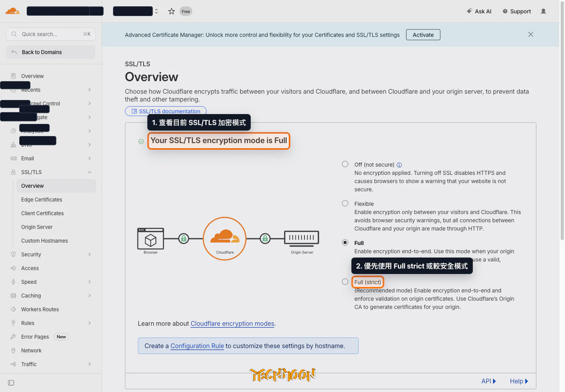Expand the Email section chevron
This screenshot has height=392, width=565.
click(89, 158)
